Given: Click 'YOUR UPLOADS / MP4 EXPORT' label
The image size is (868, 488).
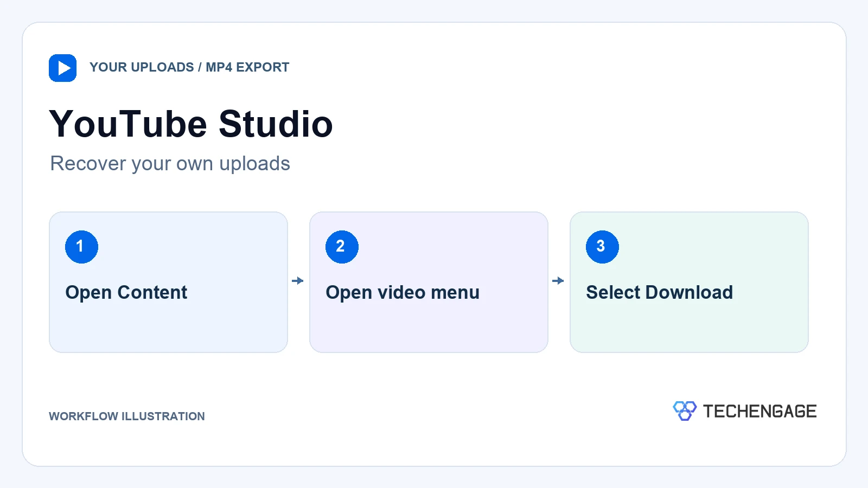Looking at the screenshot, I should click(189, 67).
